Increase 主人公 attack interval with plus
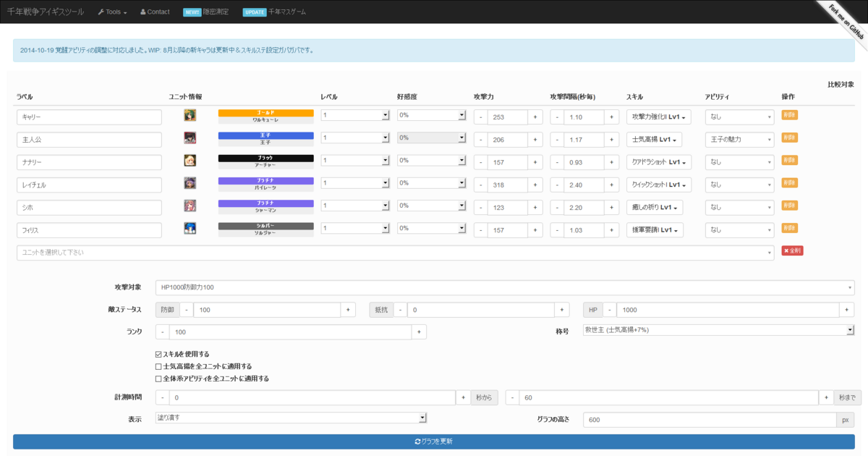Viewport: 868px width, 456px height. point(611,139)
